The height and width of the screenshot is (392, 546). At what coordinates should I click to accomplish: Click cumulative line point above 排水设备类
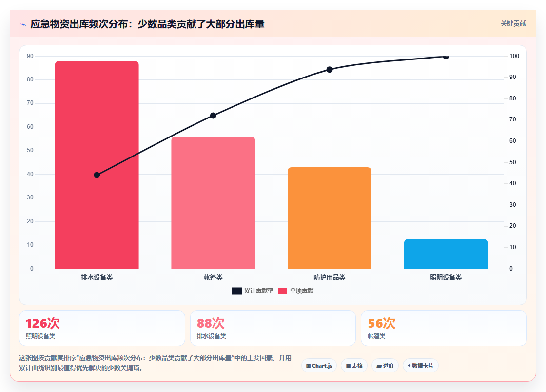[97, 175]
